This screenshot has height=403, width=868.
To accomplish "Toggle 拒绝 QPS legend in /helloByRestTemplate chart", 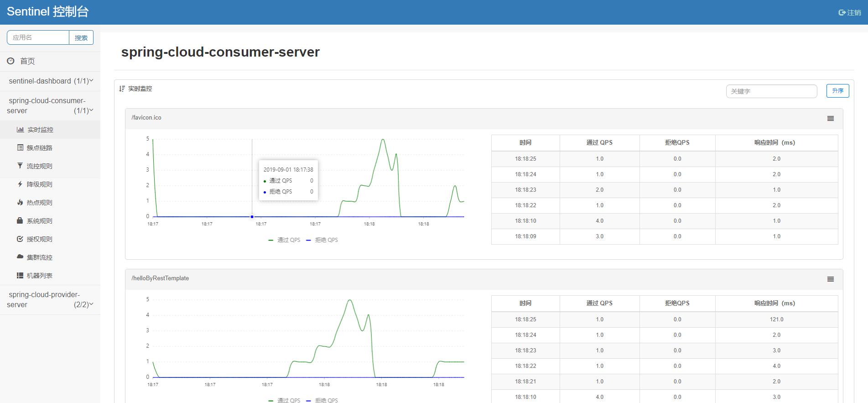I will 322,400.
